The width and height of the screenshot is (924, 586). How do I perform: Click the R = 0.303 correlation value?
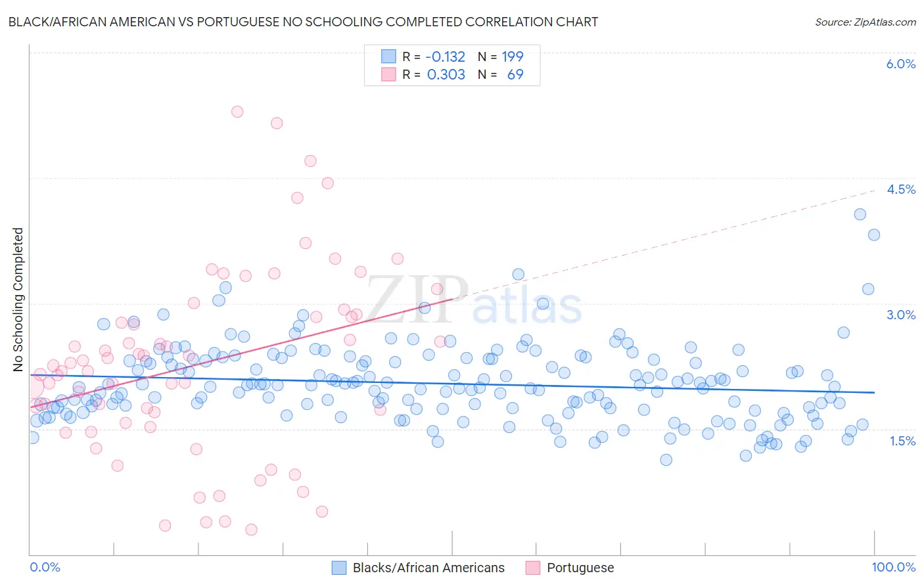pyautogui.click(x=434, y=74)
